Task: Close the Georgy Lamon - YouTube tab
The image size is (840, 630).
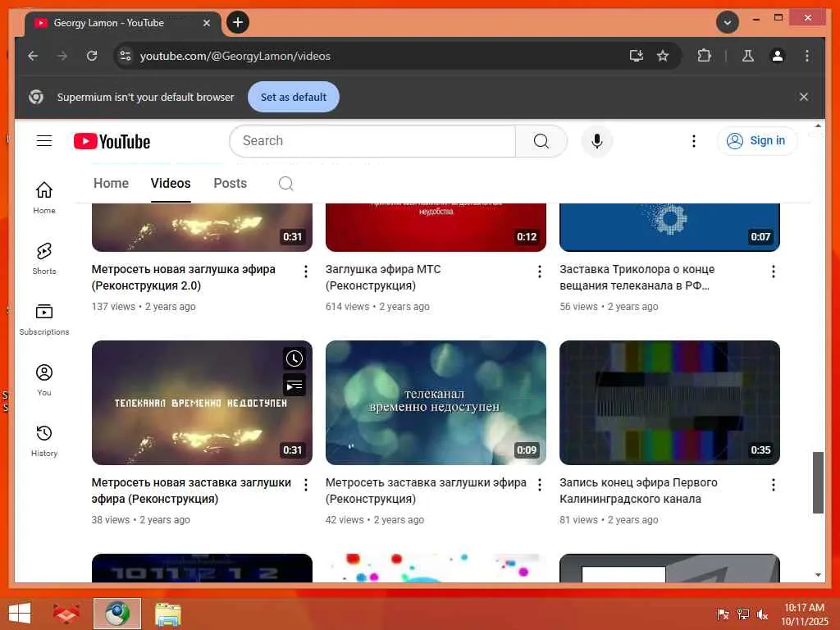Action: coord(206,23)
